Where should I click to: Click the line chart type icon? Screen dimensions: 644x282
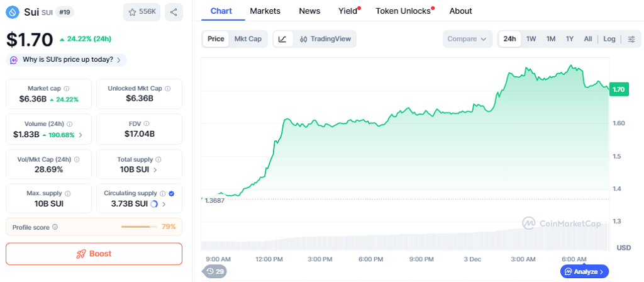coord(282,39)
